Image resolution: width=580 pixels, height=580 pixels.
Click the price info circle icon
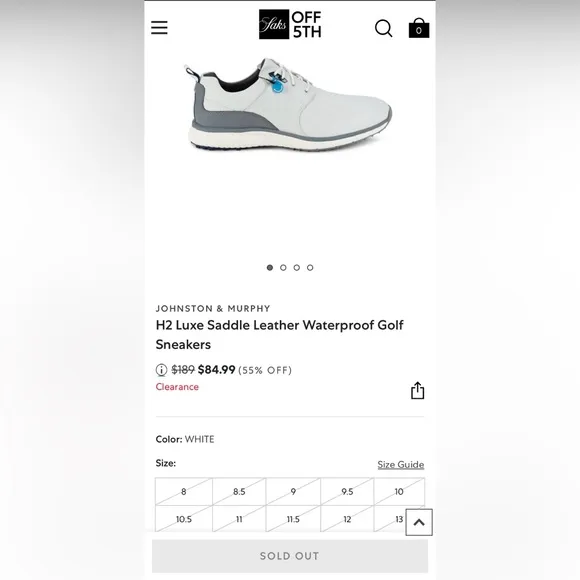tap(161, 370)
